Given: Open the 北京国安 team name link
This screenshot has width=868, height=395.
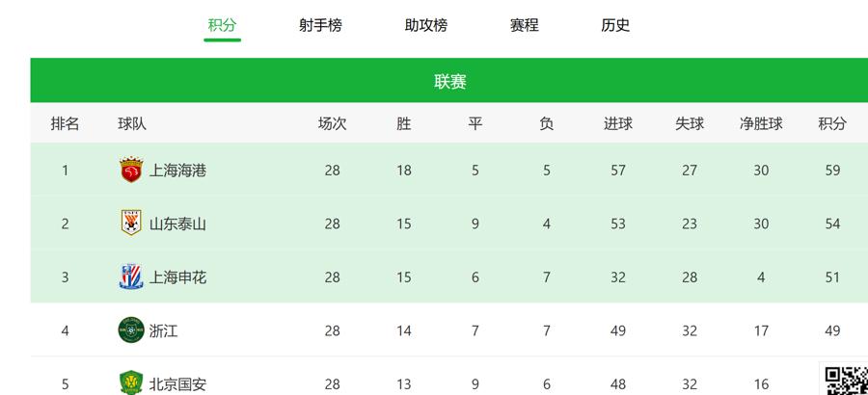Looking at the screenshot, I should 177,384.
